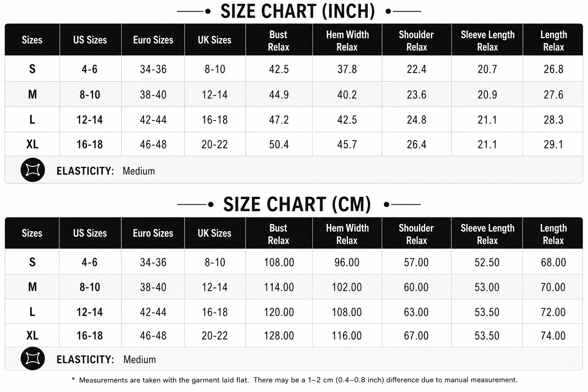Select the Bust Relax header in inch chart
The height and width of the screenshot is (392, 588).
point(279,41)
